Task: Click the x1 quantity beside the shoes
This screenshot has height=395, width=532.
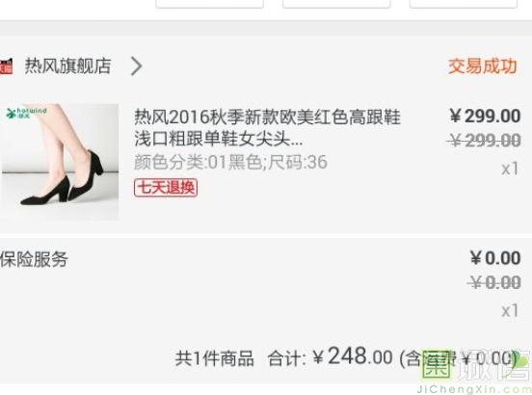Action: (510, 169)
